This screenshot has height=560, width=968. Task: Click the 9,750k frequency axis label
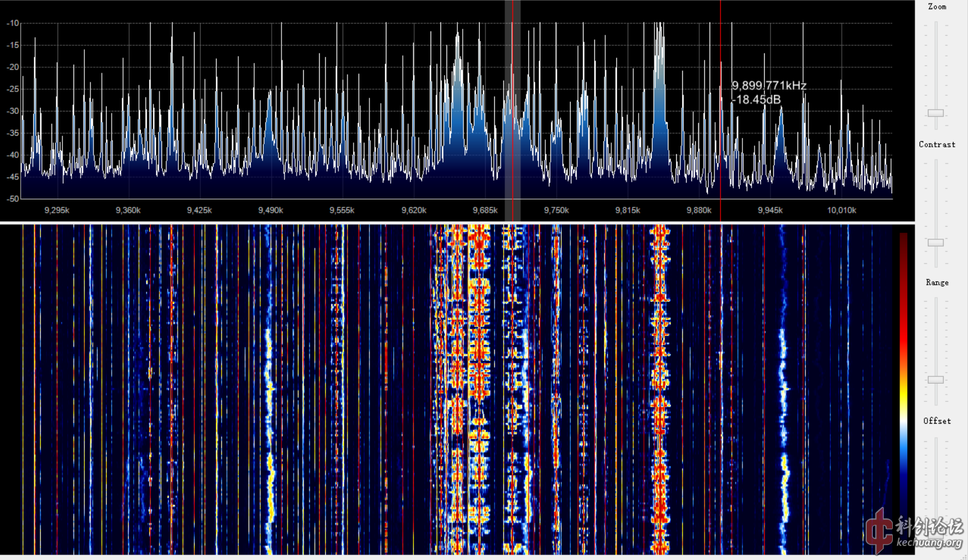[556, 210]
